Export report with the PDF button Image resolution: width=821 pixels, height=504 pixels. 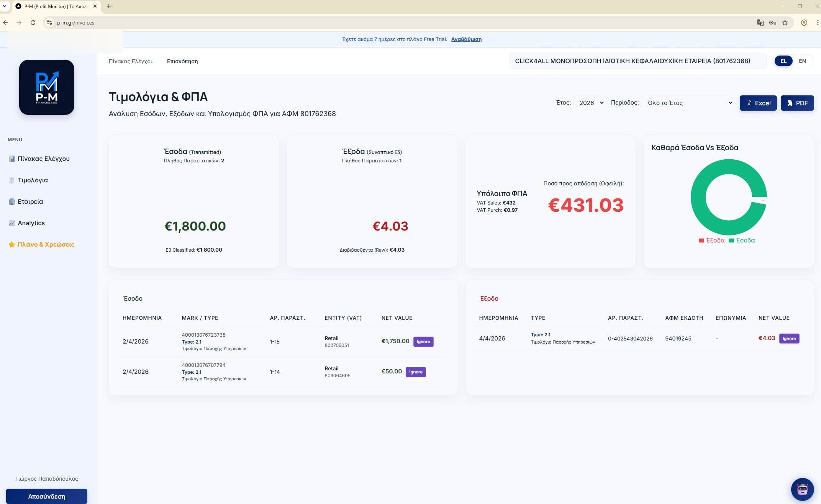tap(797, 103)
